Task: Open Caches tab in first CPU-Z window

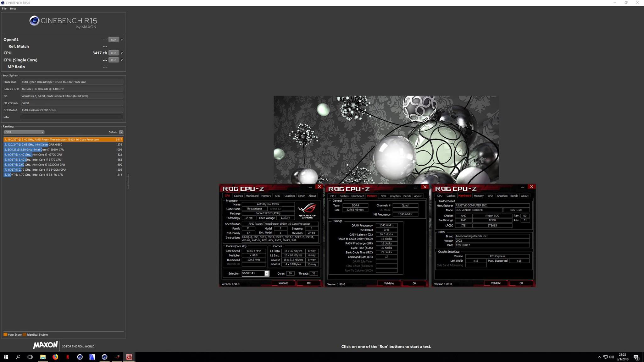Action: tap(238, 196)
